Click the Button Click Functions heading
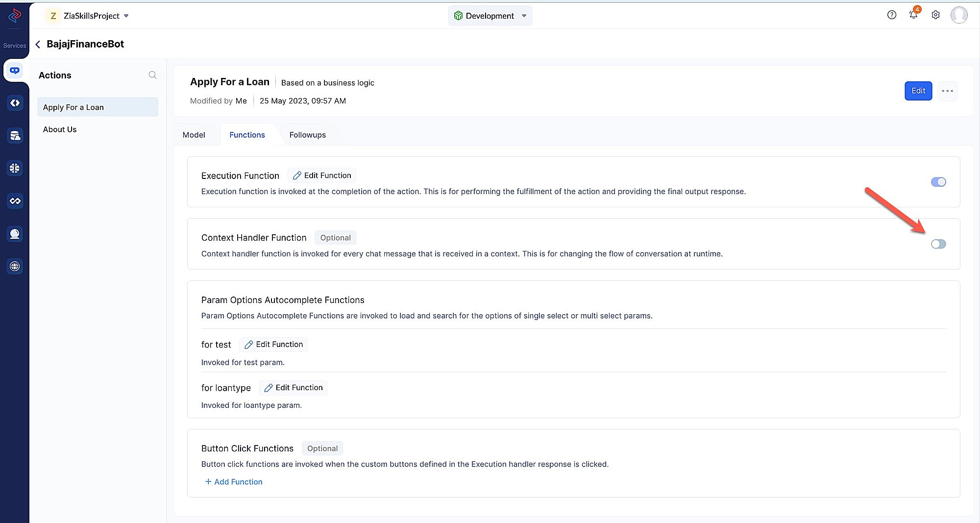 (x=247, y=448)
